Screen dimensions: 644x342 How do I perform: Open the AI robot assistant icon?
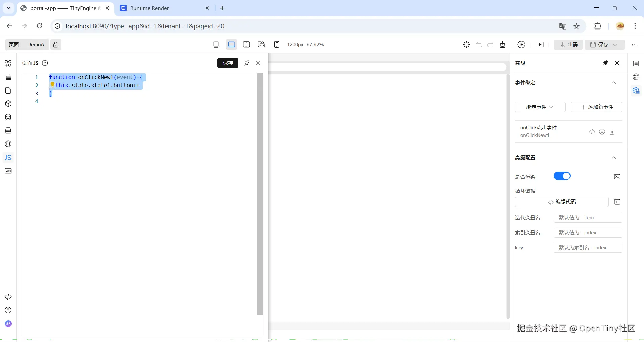[x=8, y=324]
